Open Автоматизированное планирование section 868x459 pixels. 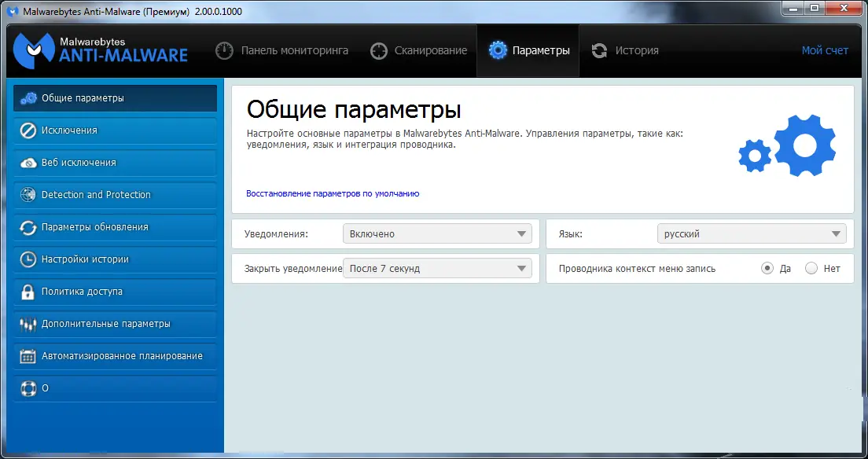pos(115,356)
